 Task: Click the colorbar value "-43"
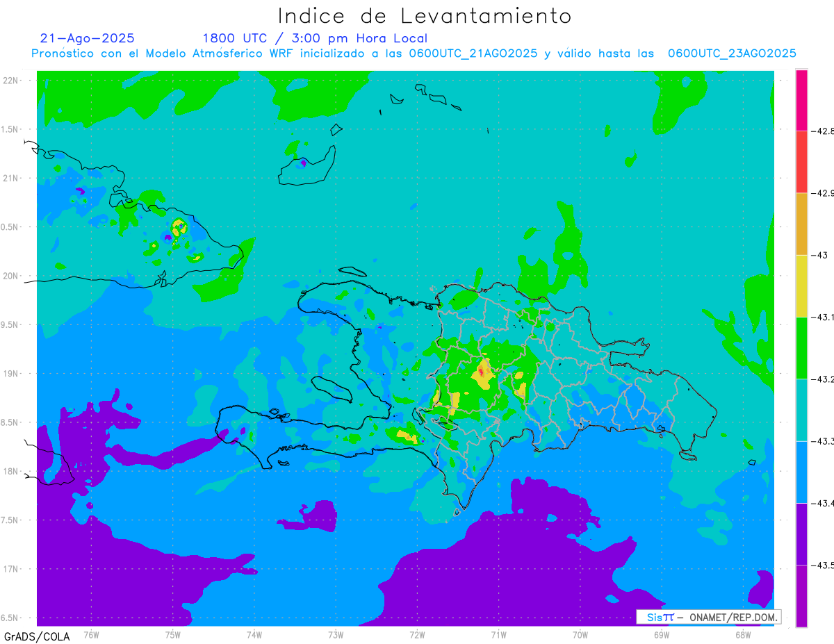[821, 255]
